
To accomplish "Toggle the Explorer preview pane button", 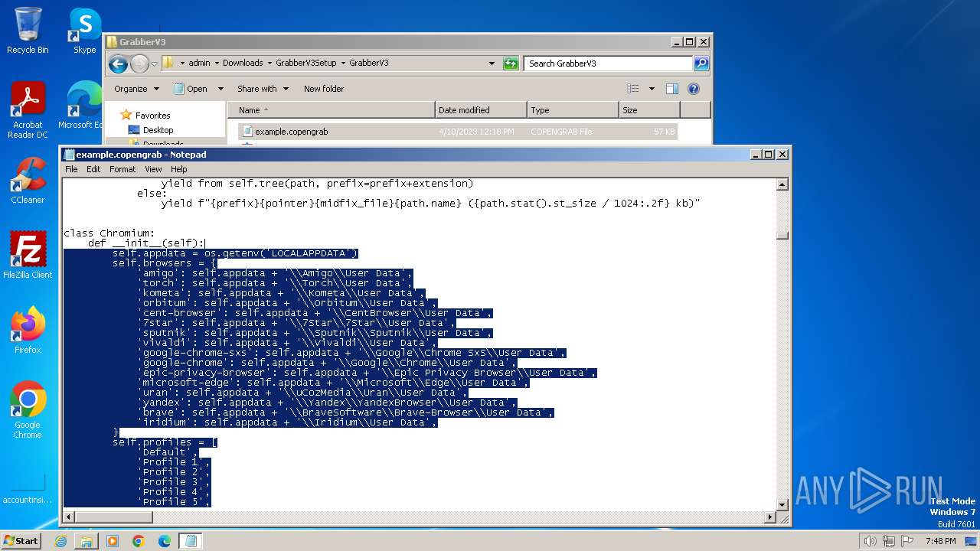I will point(671,89).
